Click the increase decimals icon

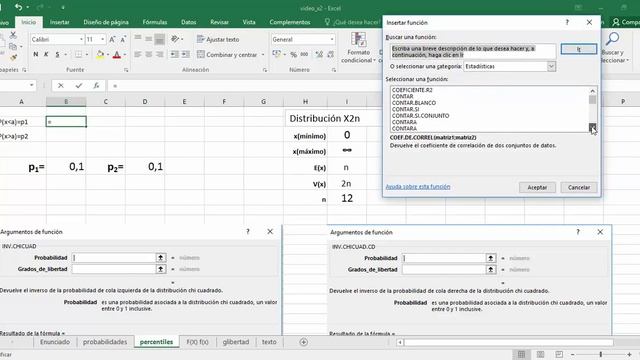(319, 54)
